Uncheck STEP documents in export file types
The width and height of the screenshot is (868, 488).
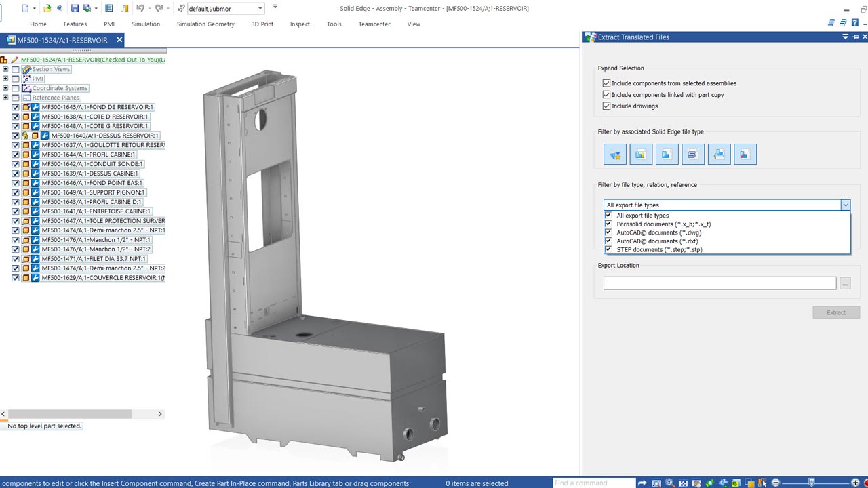(x=608, y=249)
